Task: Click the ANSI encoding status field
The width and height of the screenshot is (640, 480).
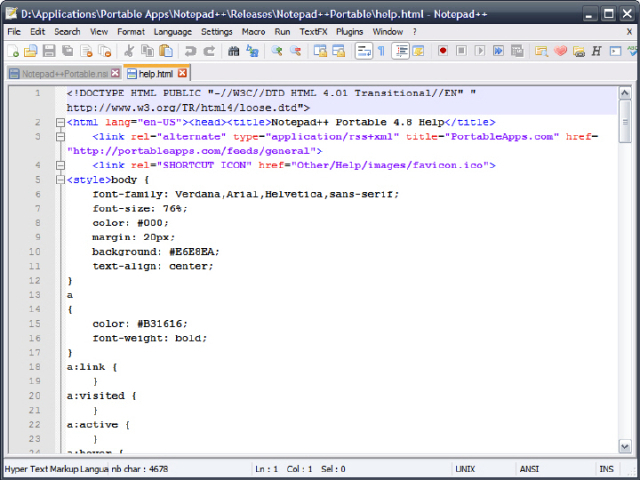Action: coord(529,469)
